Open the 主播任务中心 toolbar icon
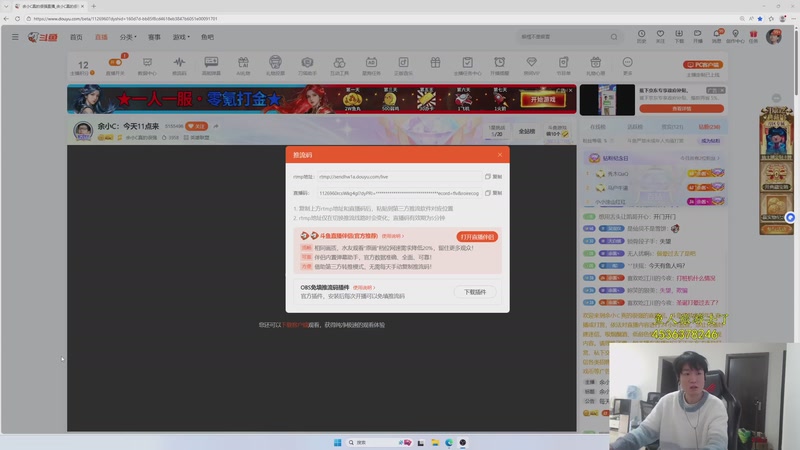Viewport: 800px width, 450px height. (467, 65)
